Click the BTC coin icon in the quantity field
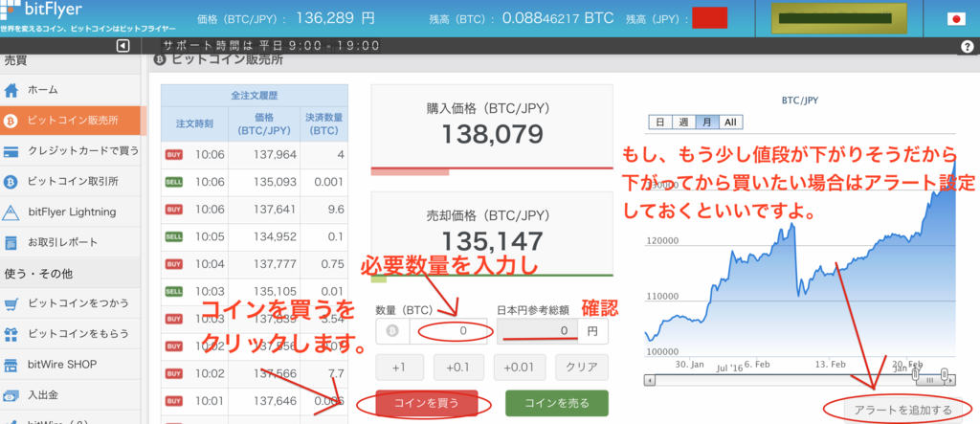 click(x=392, y=331)
